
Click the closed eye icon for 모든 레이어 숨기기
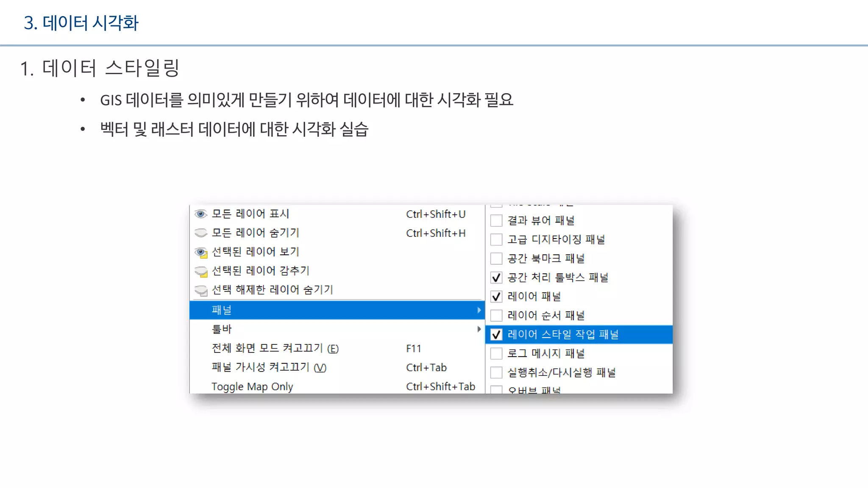click(x=201, y=233)
